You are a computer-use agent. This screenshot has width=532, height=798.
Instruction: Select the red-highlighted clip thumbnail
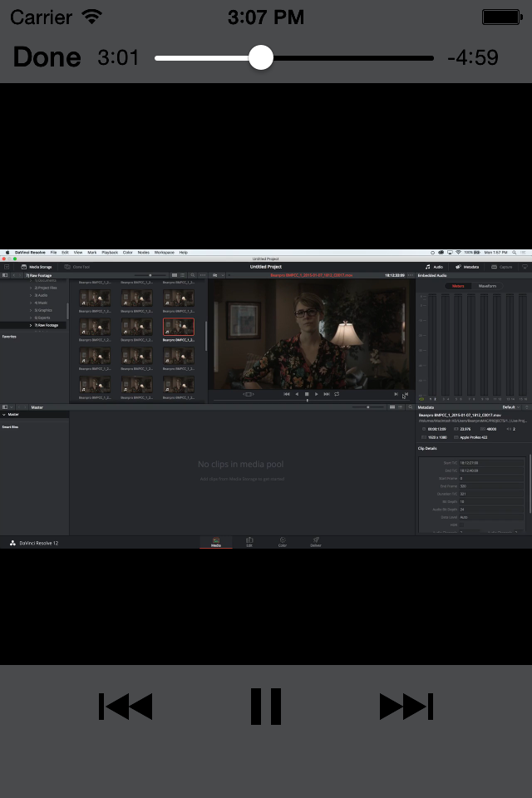coord(179,327)
